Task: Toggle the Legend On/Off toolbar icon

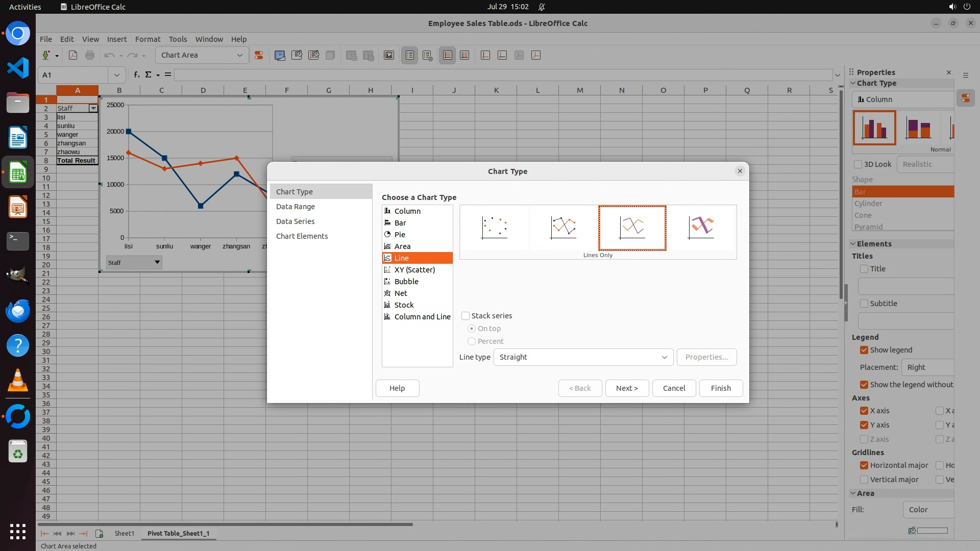Action: [x=409, y=55]
